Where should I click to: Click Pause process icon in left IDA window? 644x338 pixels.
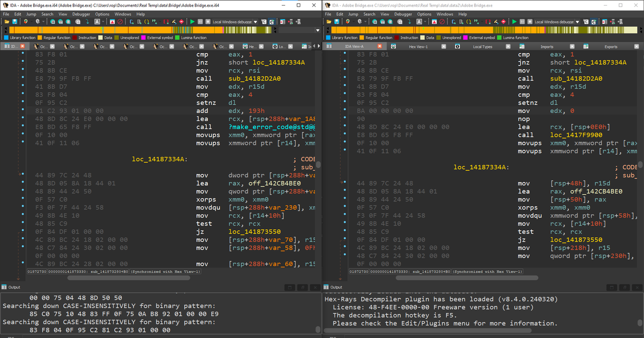[200, 22]
